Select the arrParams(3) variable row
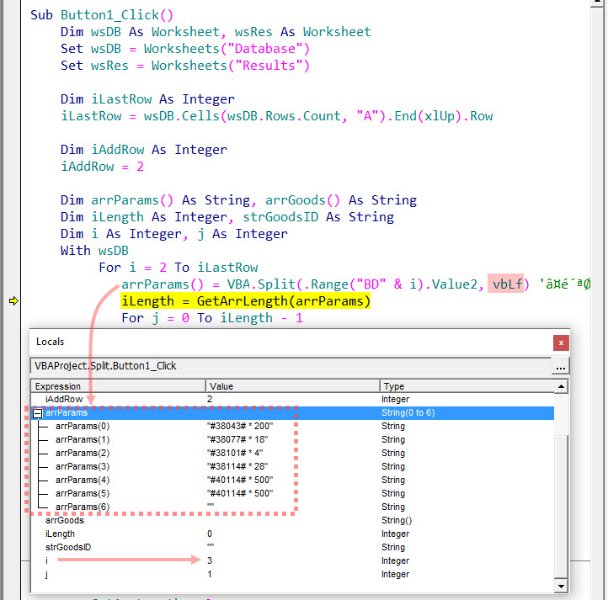This screenshot has width=608, height=600. pos(83,466)
